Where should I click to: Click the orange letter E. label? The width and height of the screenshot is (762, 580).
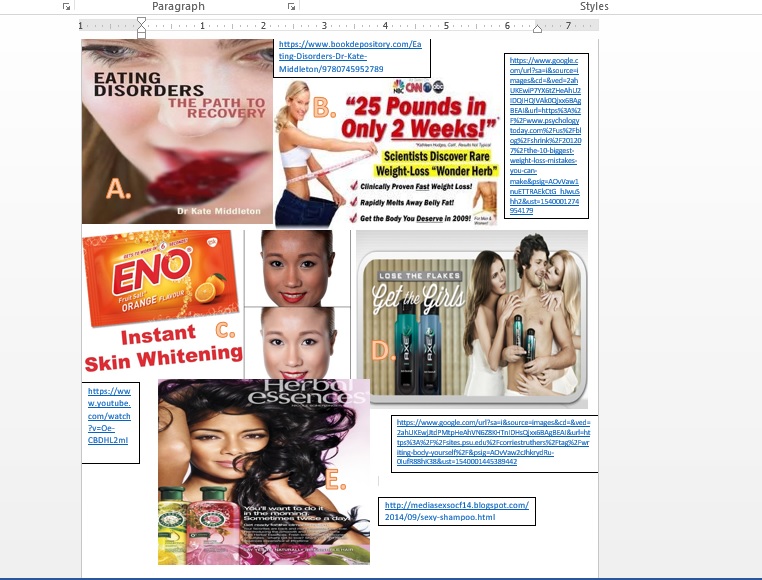[335, 480]
